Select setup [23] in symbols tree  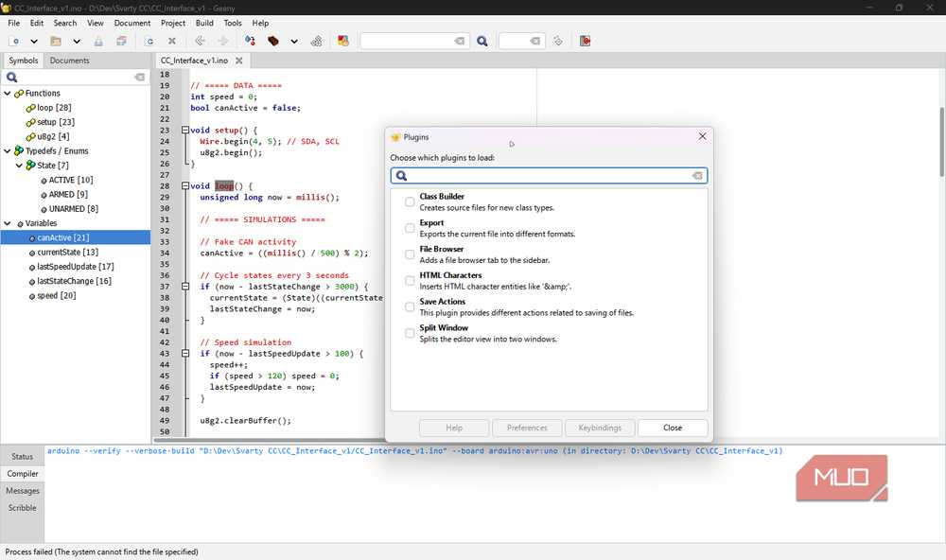(56, 122)
